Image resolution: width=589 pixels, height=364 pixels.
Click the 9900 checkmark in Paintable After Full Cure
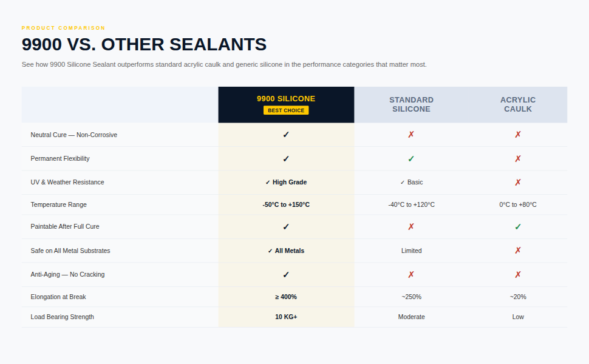[x=286, y=227]
